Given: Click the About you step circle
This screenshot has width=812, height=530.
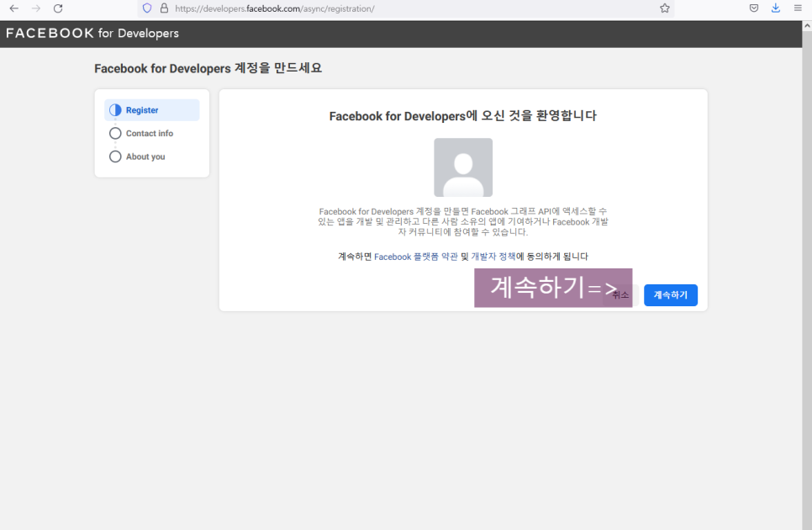Looking at the screenshot, I should pos(115,156).
